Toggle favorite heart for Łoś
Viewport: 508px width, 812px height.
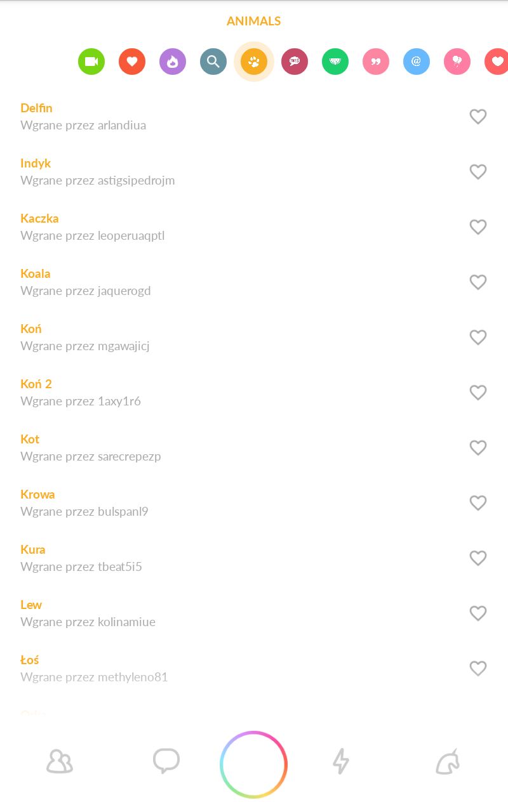[478, 669]
